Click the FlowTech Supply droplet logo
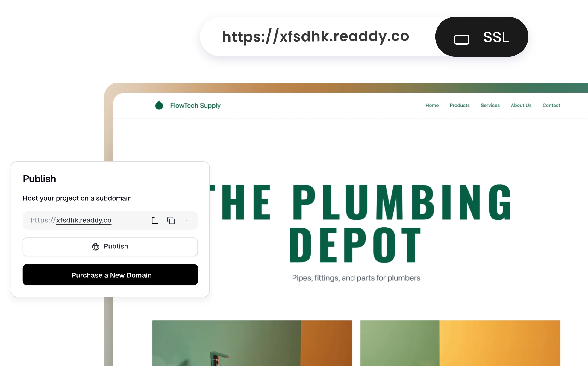The height and width of the screenshot is (366, 588). (159, 105)
